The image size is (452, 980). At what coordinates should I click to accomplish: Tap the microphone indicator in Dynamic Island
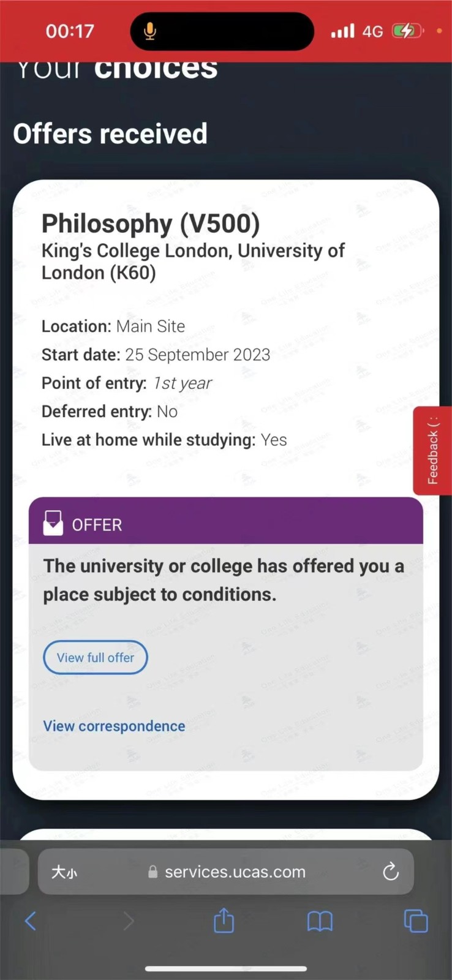150,31
